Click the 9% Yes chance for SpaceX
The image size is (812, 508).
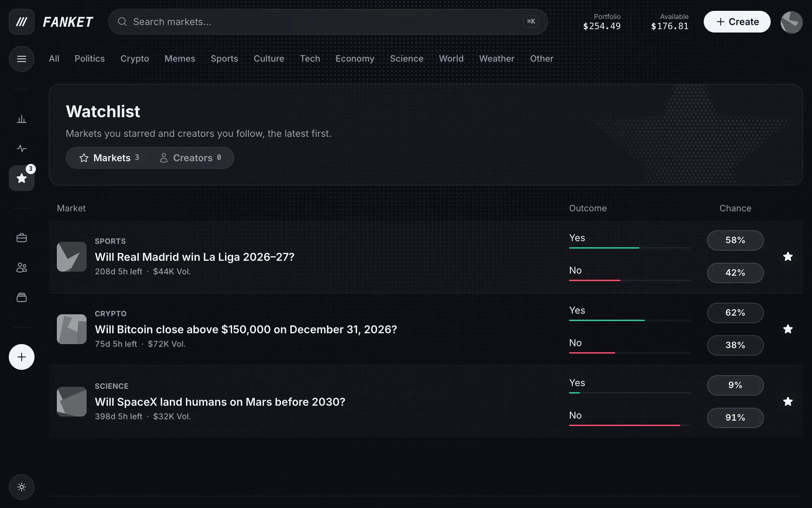[735, 385]
